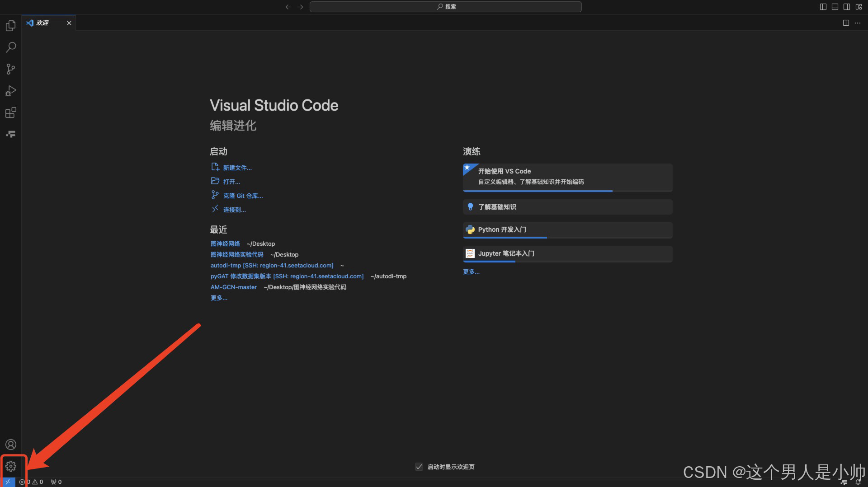
Task: Split the editor to the right
Action: (x=846, y=23)
